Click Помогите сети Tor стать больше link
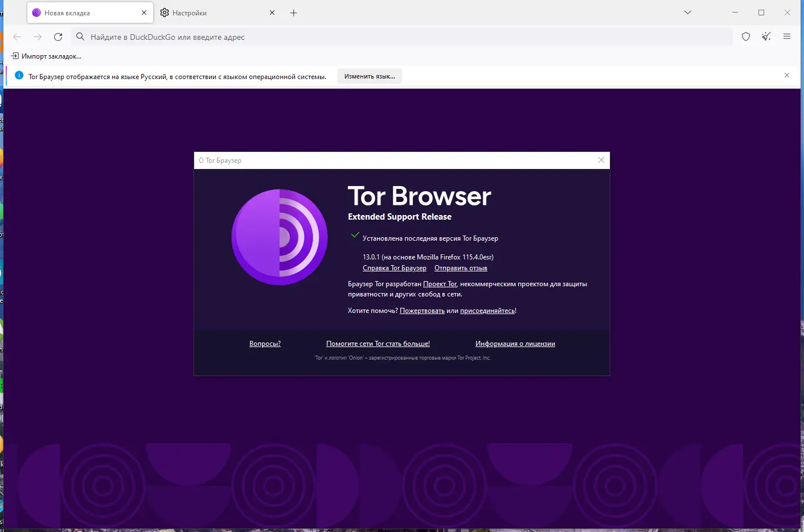The image size is (804, 532). point(378,344)
